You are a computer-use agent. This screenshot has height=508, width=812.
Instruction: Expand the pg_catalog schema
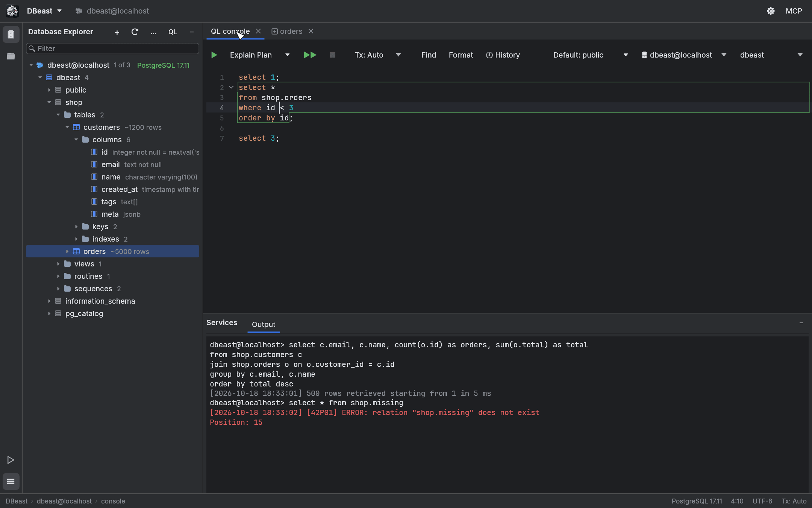coord(49,313)
